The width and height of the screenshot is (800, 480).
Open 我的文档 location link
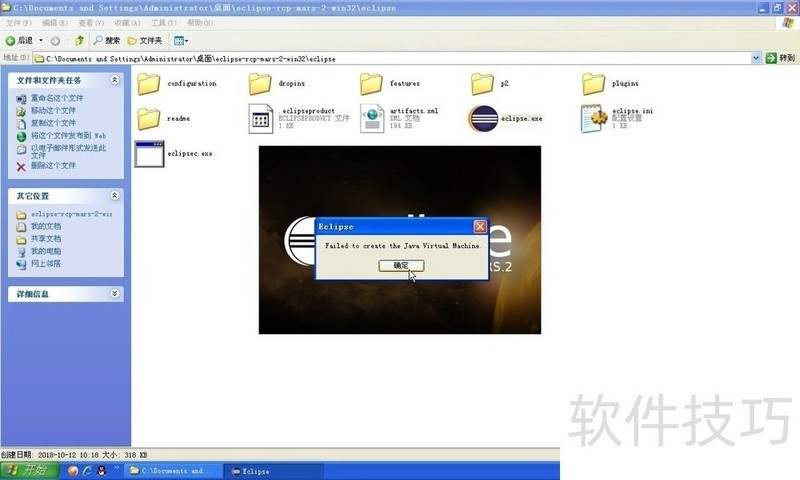click(x=46, y=226)
